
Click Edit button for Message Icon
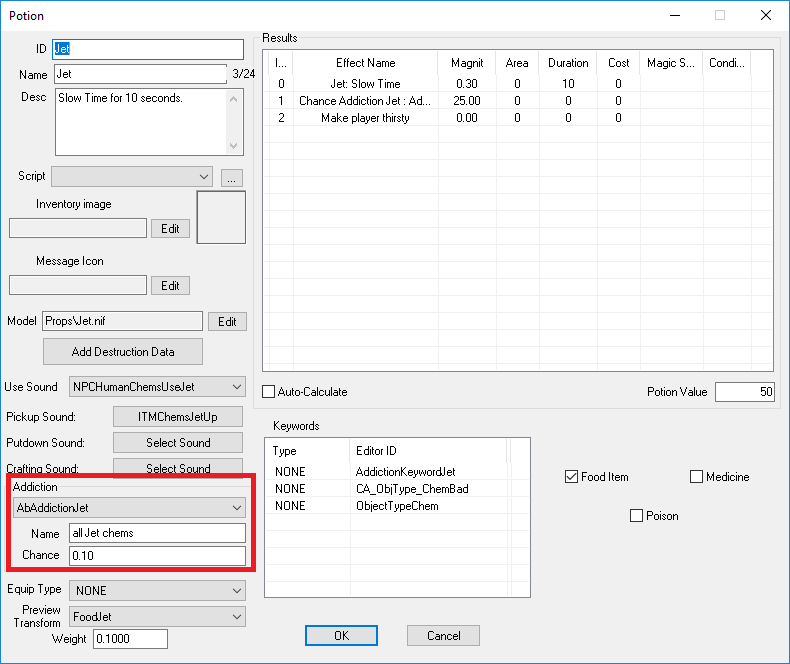pyautogui.click(x=170, y=286)
